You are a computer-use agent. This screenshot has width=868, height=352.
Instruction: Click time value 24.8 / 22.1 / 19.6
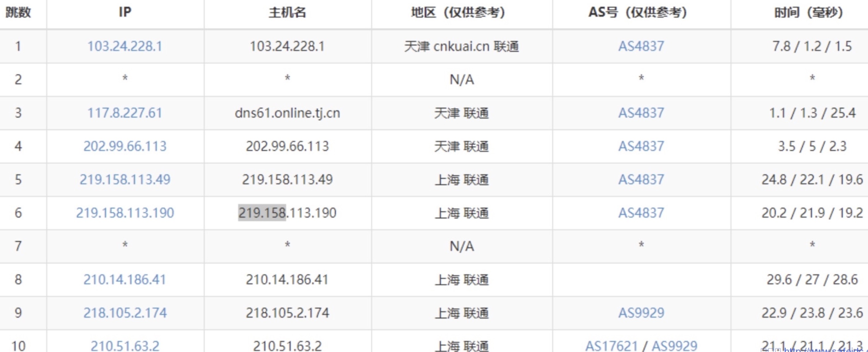coord(812,180)
